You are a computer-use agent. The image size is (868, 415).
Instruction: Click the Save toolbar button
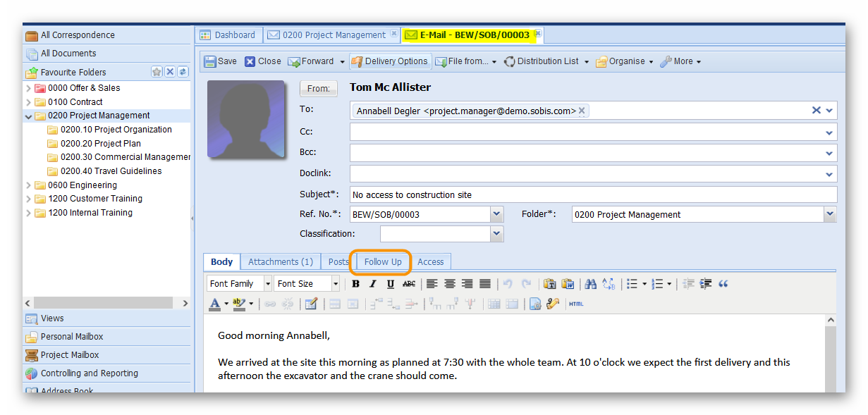[220, 61]
